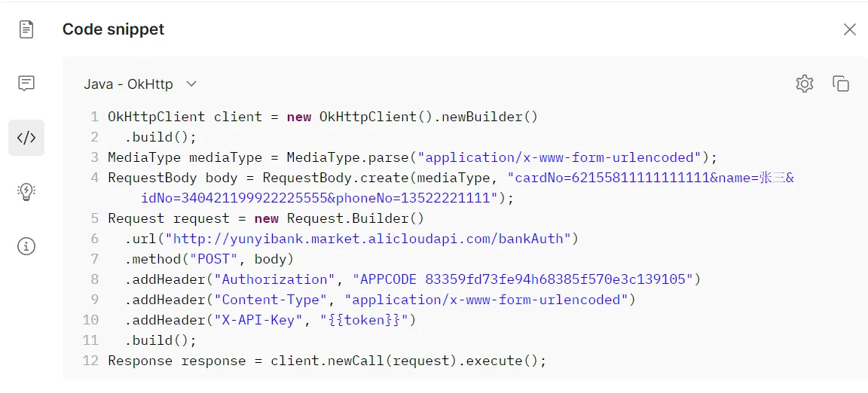The width and height of the screenshot is (868, 393).
Task: Click the APPCODE authorization value on line 8
Action: coord(523,279)
